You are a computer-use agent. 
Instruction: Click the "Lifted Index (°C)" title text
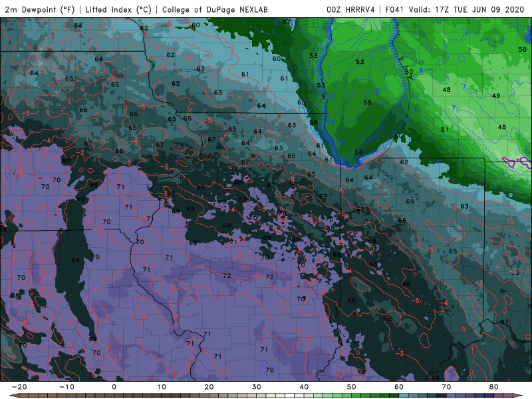(x=118, y=9)
